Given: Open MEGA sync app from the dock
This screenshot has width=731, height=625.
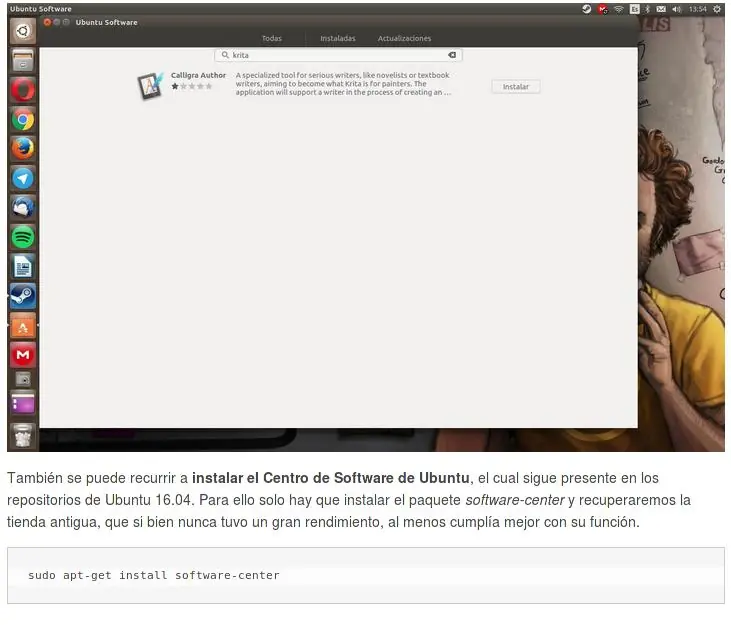Looking at the screenshot, I should pos(22,355).
